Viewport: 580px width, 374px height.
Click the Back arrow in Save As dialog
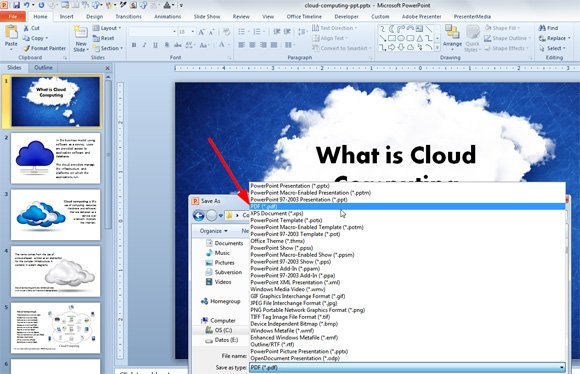tap(199, 215)
